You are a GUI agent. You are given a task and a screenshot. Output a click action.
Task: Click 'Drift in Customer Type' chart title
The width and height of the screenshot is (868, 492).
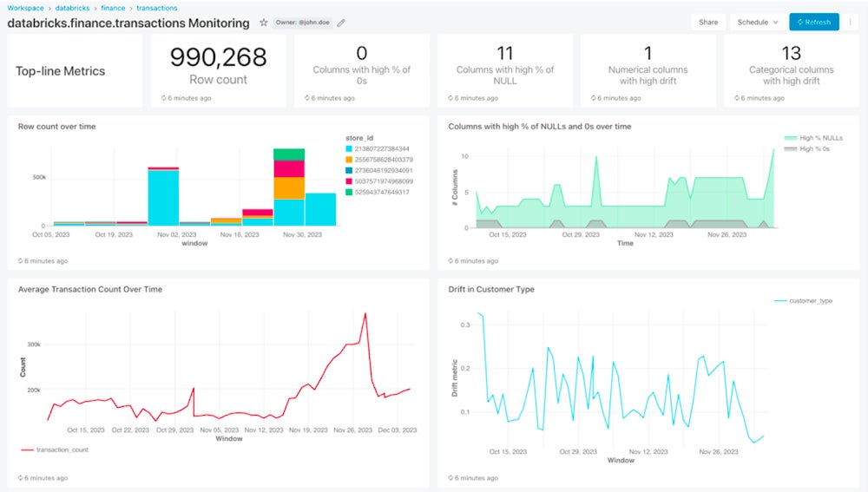click(491, 290)
